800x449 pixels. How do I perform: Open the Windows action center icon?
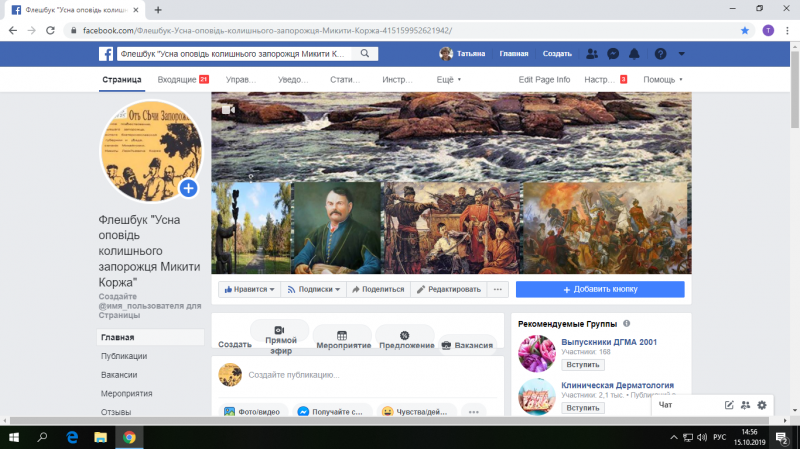pos(782,437)
